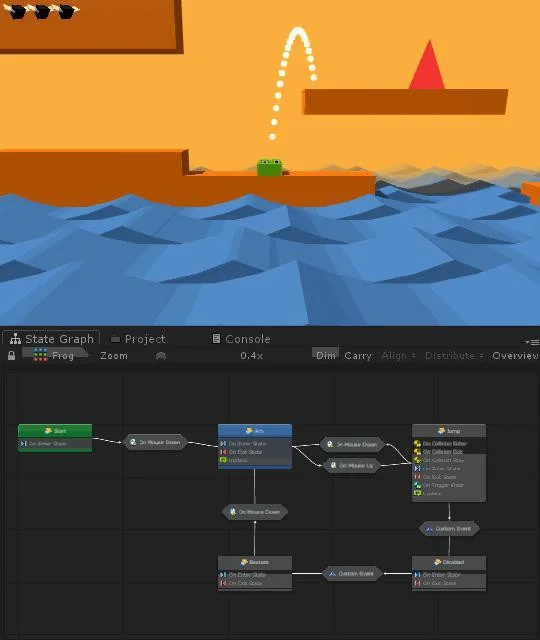The width and height of the screenshot is (540, 640).
Task: Click icon in Custom Event below Jump
Action: [x=429, y=529]
